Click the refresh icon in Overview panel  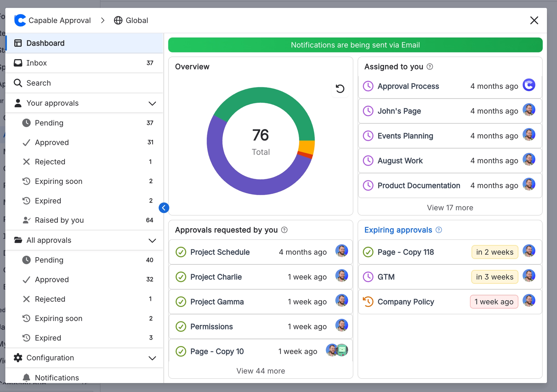[x=340, y=89]
